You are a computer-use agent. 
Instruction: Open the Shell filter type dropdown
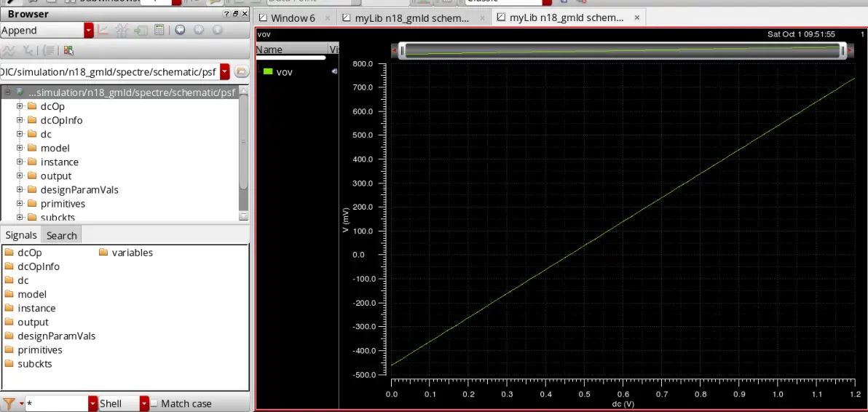[x=144, y=404]
